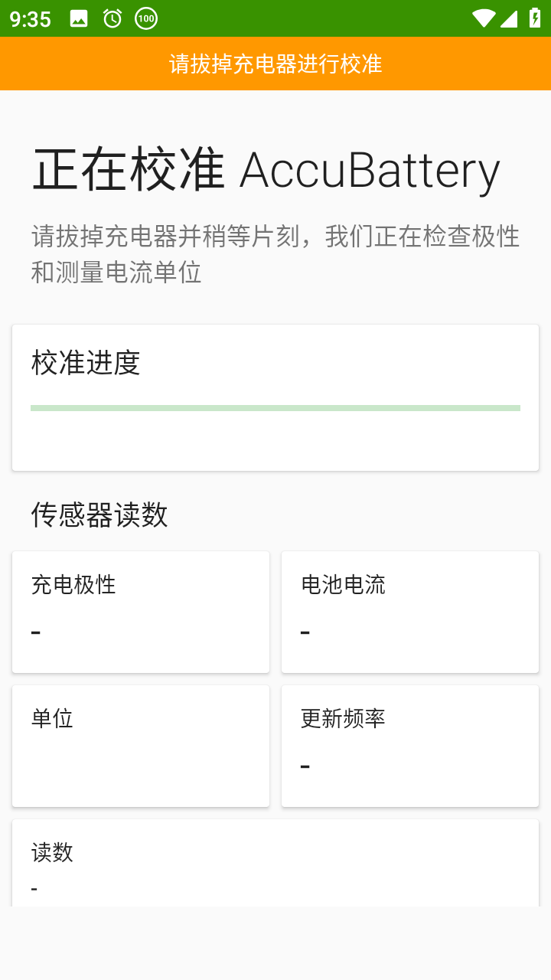Image resolution: width=551 pixels, height=980 pixels.
Task: Open the 电池电流 sensor card
Action: click(x=410, y=611)
